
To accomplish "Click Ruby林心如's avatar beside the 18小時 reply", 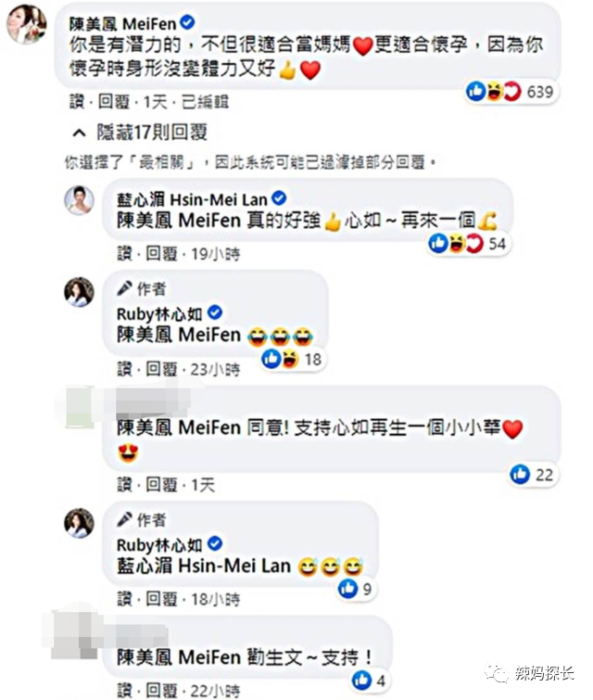I will [79, 523].
